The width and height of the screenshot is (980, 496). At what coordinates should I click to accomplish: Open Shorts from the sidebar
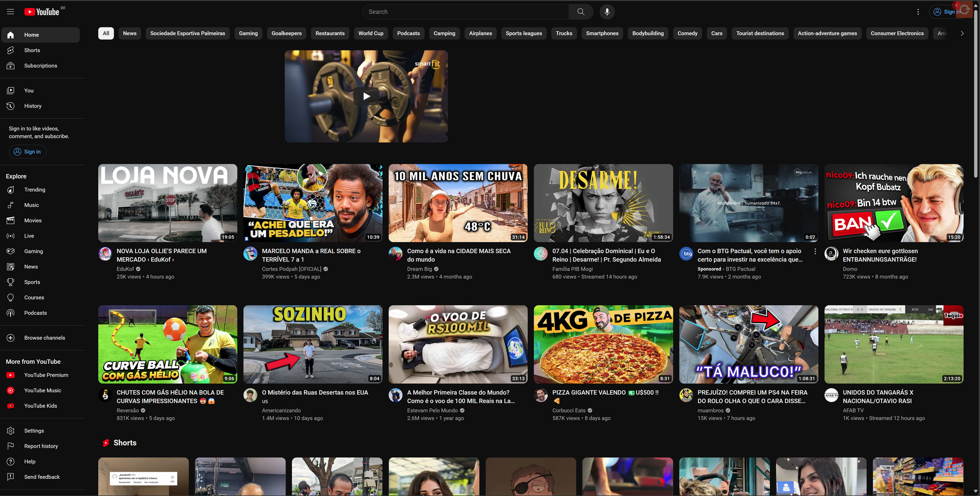[x=40, y=51]
